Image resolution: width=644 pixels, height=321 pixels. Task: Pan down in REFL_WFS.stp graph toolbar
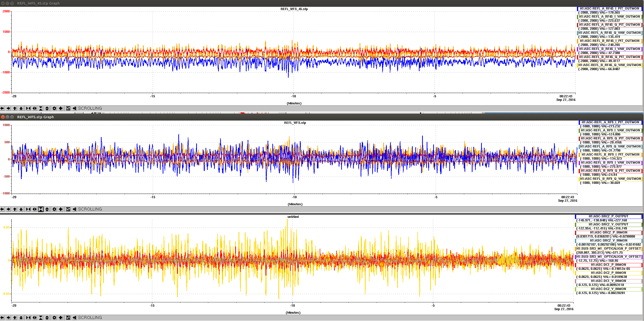[21, 209]
